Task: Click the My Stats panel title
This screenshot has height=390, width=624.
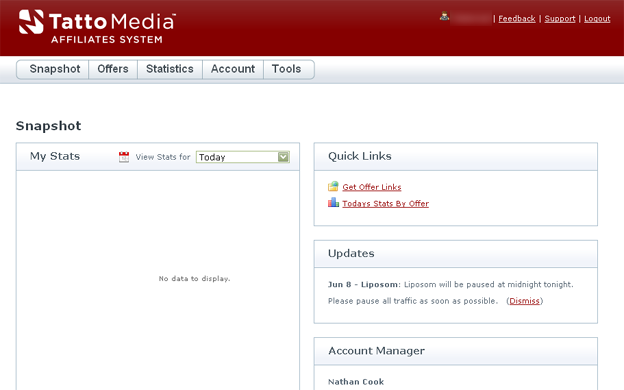Action: tap(55, 156)
